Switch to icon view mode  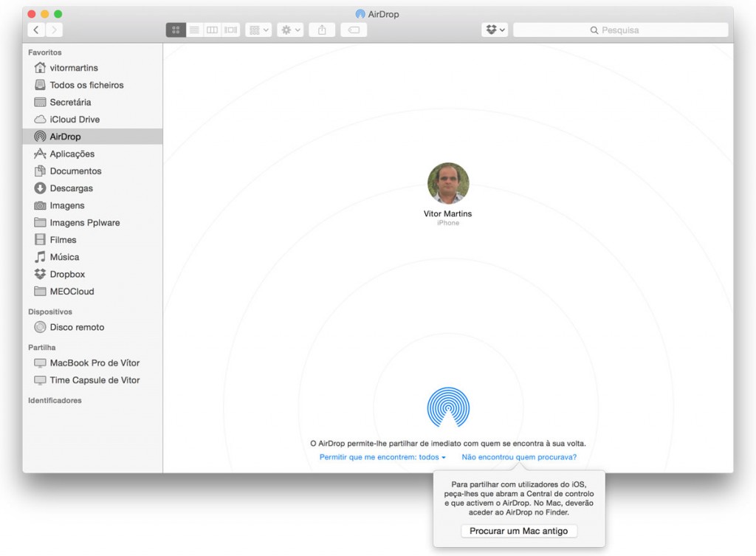point(176,30)
